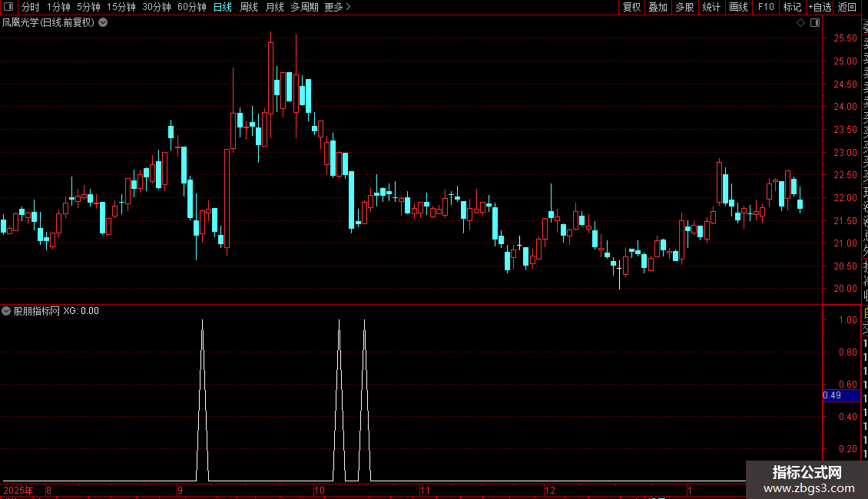Click the 0.20 indicator axis label
This screenshot has height=499, width=868.
click(x=847, y=448)
